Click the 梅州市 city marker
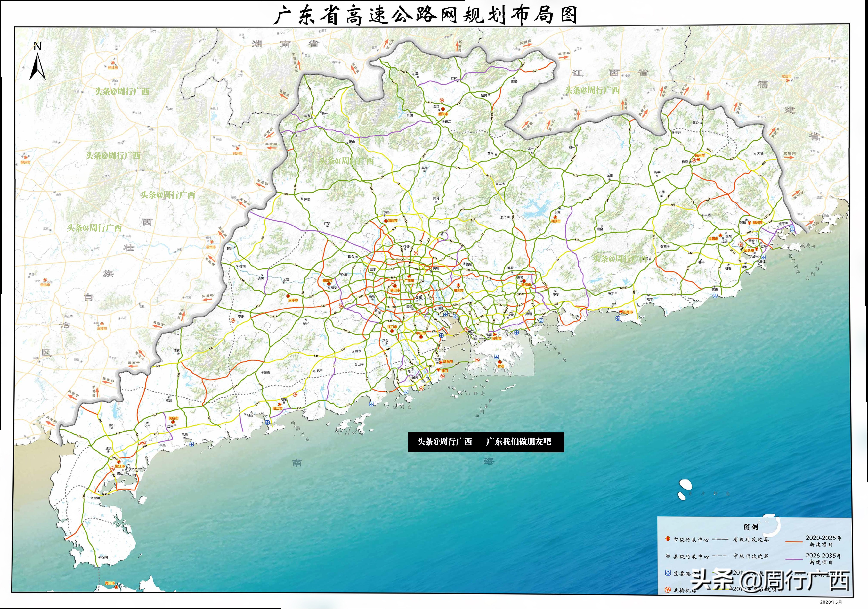Image resolution: width=868 pixels, height=609 pixels. click(698, 159)
